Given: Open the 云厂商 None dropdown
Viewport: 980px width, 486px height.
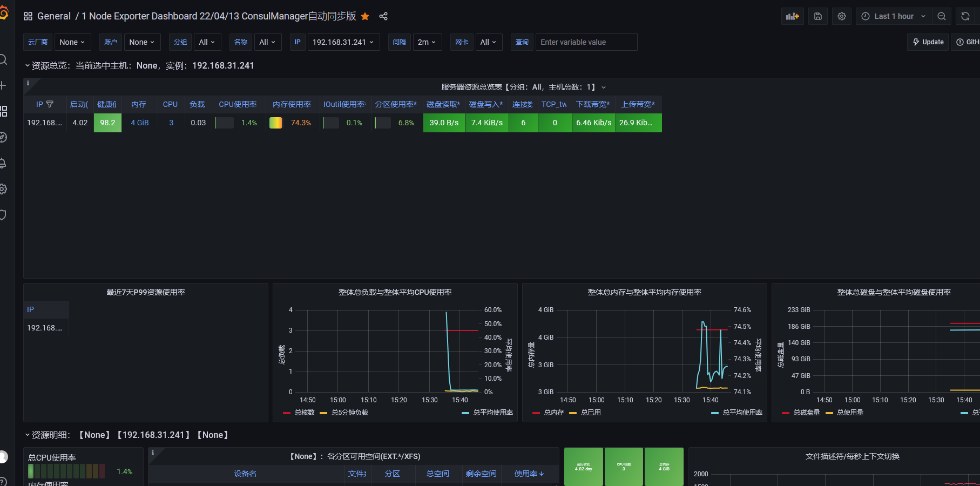Looking at the screenshot, I should (x=72, y=42).
